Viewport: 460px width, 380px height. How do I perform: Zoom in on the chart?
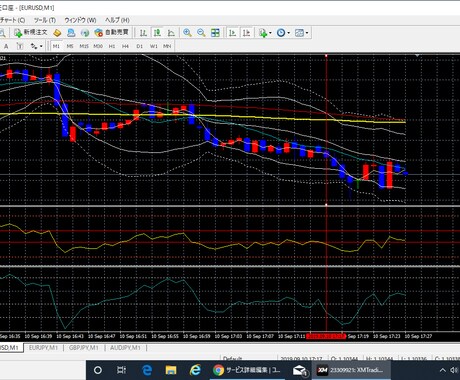coord(187,33)
